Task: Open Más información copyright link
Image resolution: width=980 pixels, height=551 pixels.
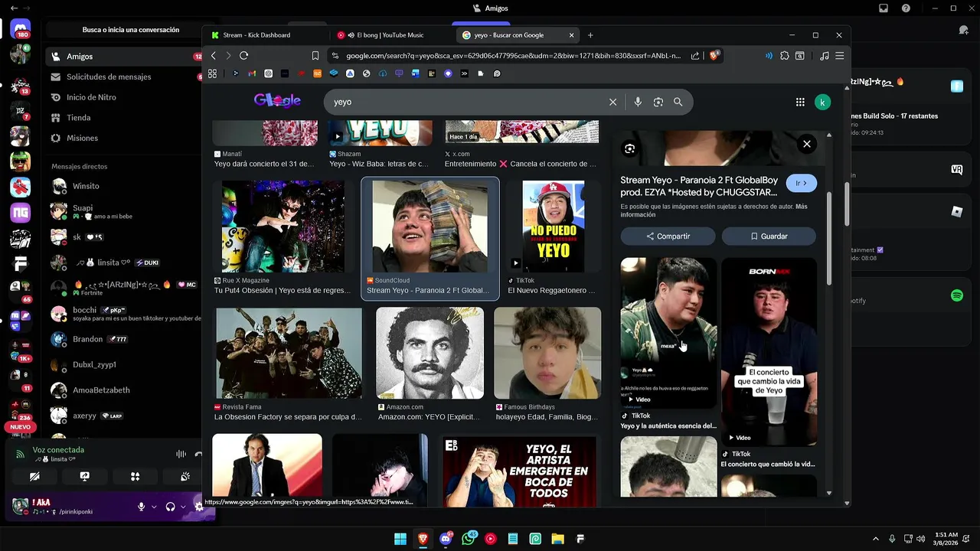Action: click(x=715, y=210)
